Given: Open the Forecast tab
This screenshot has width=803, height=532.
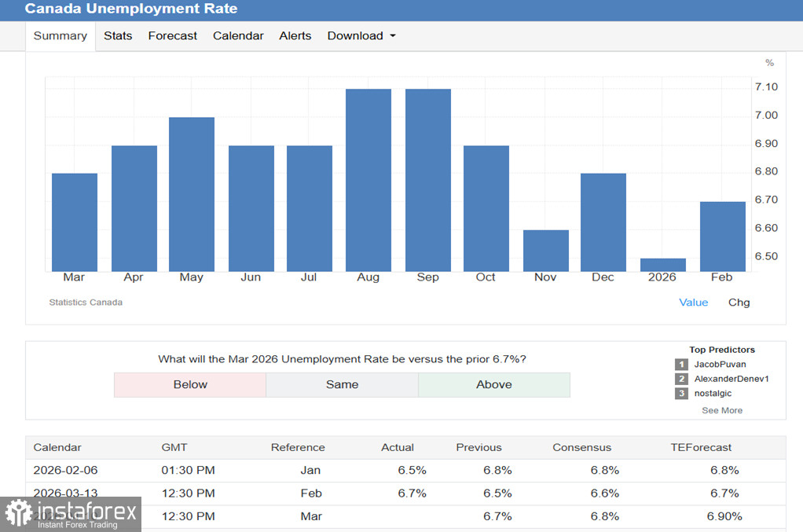Looking at the screenshot, I should [172, 36].
